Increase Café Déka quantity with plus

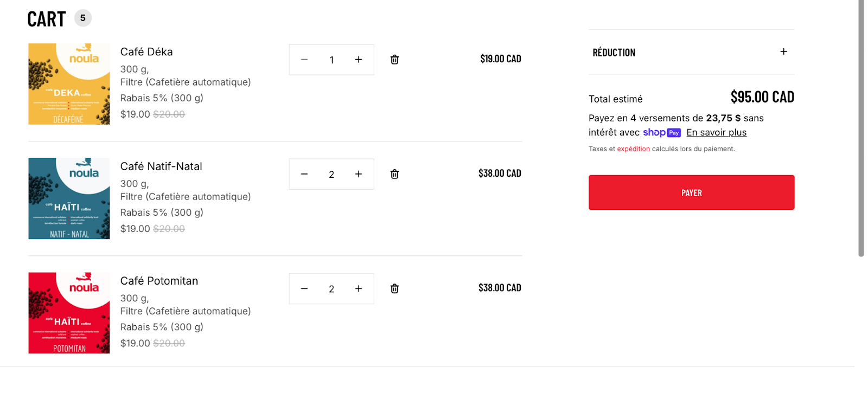(359, 60)
